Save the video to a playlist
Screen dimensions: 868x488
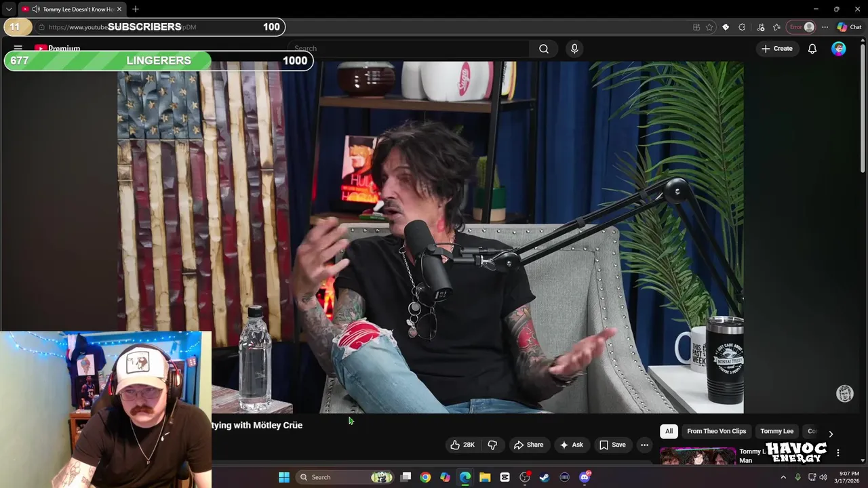612,445
